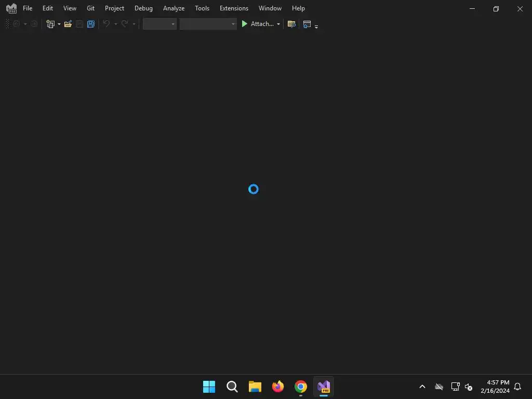
Task: Minimize the Visual Studio window
Action: tap(472, 8)
